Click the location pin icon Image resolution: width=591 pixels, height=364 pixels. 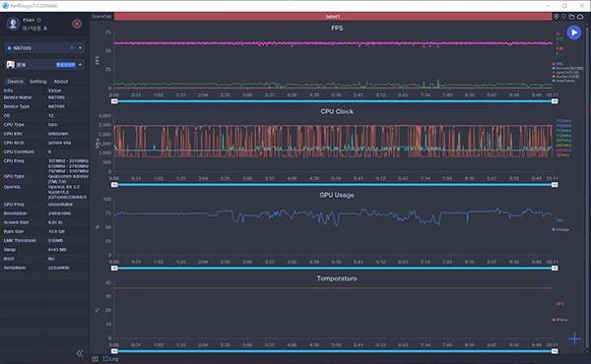(x=556, y=16)
